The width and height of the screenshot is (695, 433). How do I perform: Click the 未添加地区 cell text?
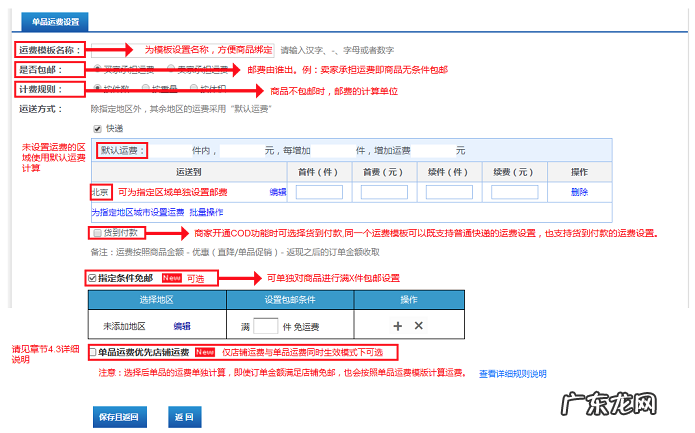(x=124, y=327)
